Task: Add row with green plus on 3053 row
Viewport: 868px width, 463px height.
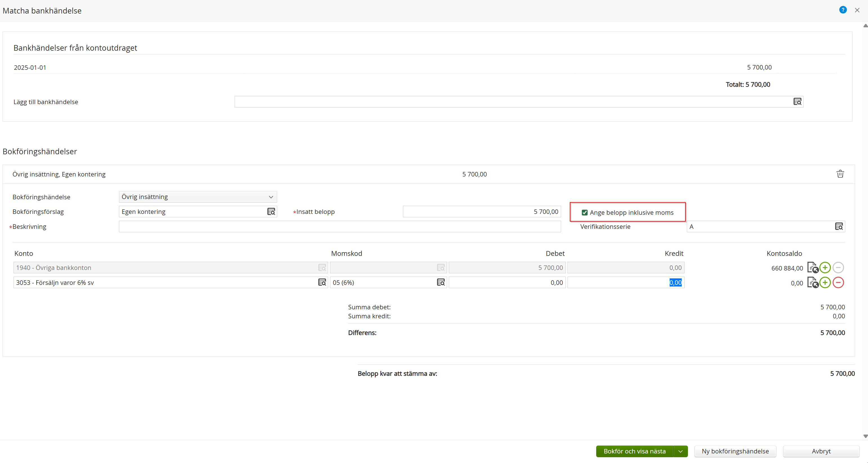Action: pyautogui.click(x=825, y=283)
